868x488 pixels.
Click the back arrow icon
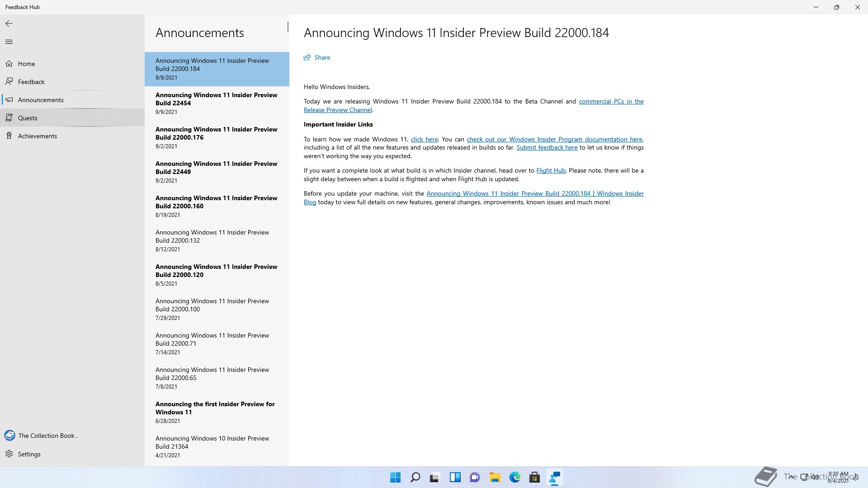[x=9, y=23]
